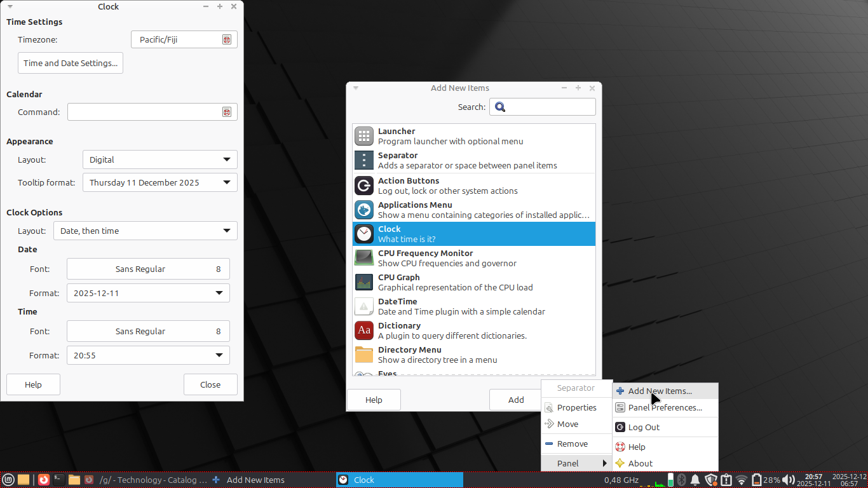The height and width of the screenshot is (488, 868).
Task: Open the window menu arrow of Add New Items
Action: click(356, 88)
